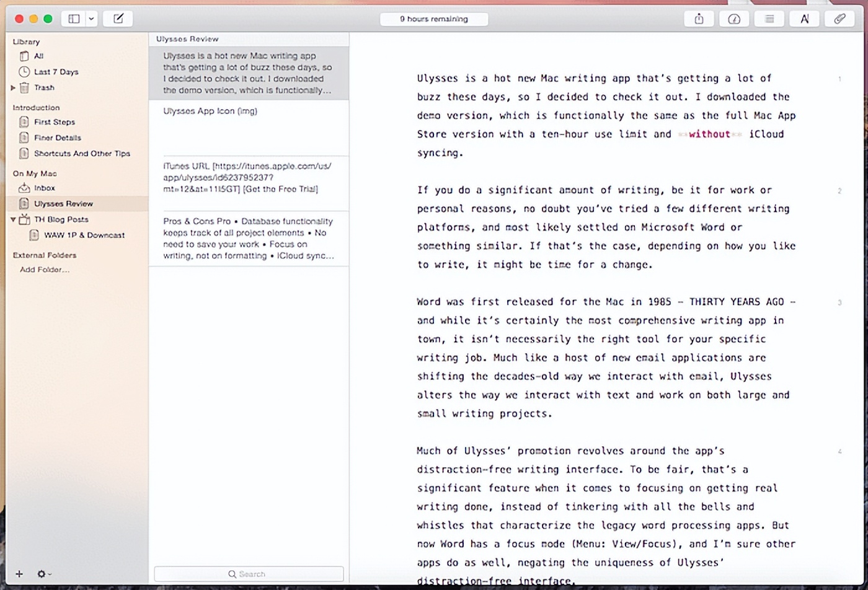Screen dimensions: 868x590
Task: Open the share/export icon in toolbar
Action: pos(699,19)
